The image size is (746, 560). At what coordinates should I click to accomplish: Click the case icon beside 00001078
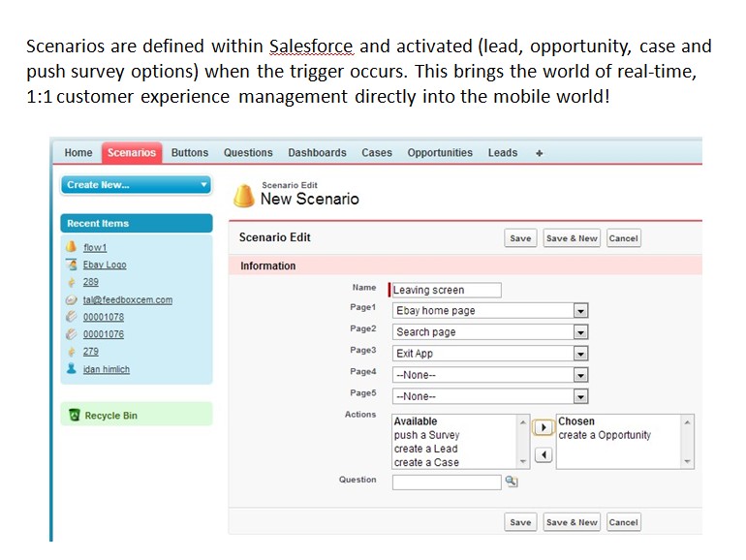[71, 317]
